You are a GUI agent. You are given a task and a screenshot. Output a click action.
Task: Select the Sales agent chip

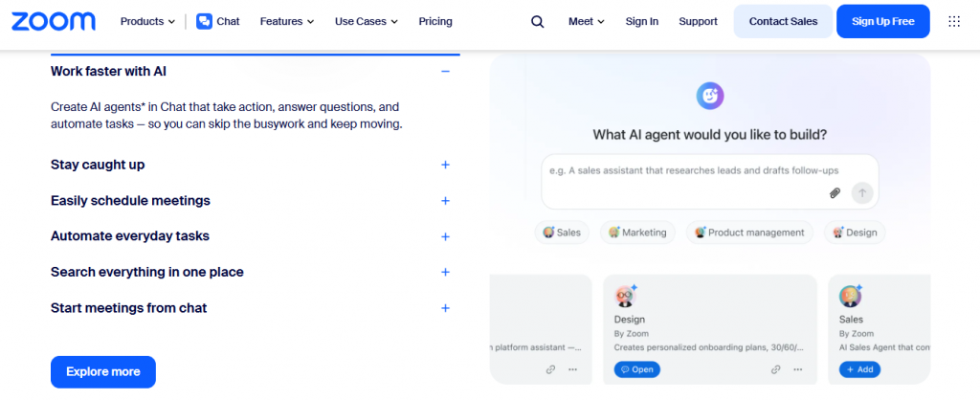[x=562, y=233]
